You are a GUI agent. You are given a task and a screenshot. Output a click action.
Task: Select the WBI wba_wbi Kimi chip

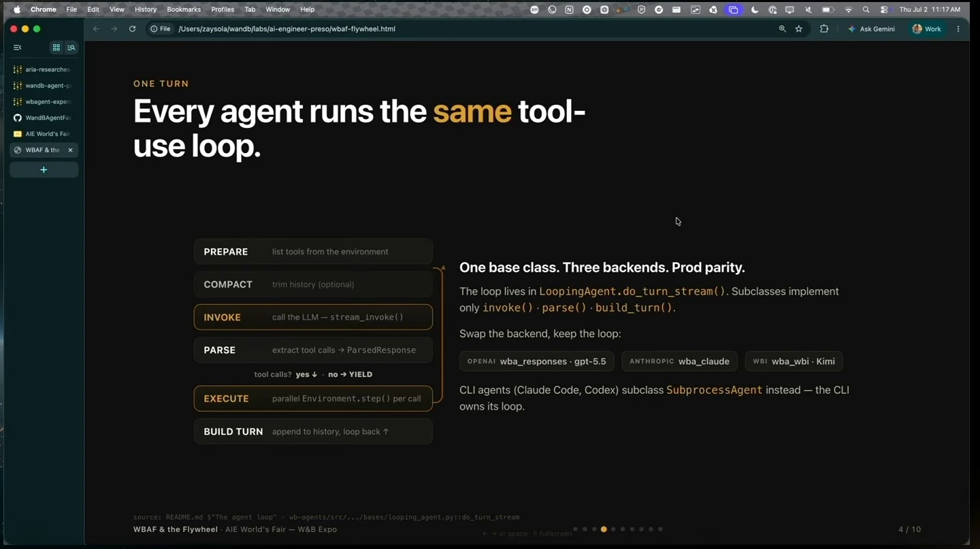point(794,361)
